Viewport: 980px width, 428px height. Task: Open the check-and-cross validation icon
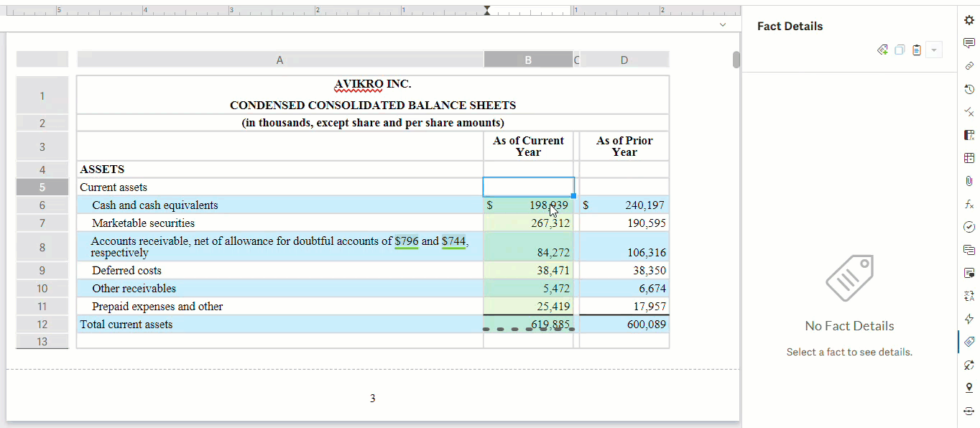click(969, 112)
